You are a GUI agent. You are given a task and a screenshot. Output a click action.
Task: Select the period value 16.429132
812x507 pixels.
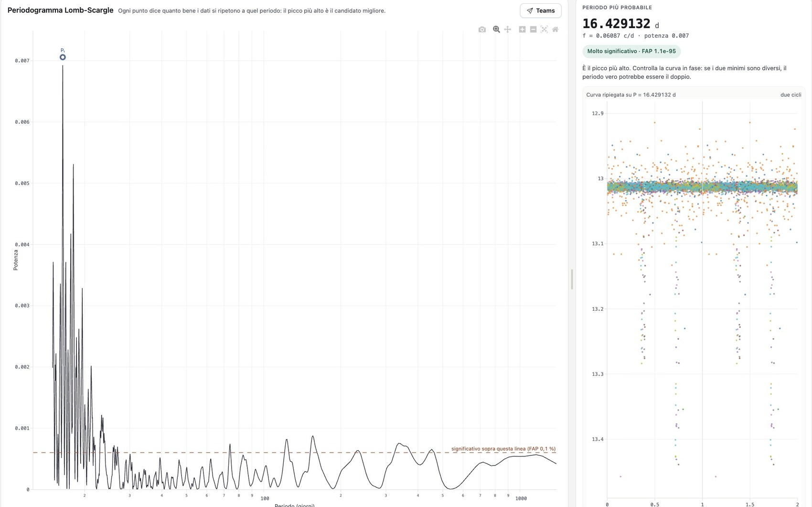coord(617,23)
